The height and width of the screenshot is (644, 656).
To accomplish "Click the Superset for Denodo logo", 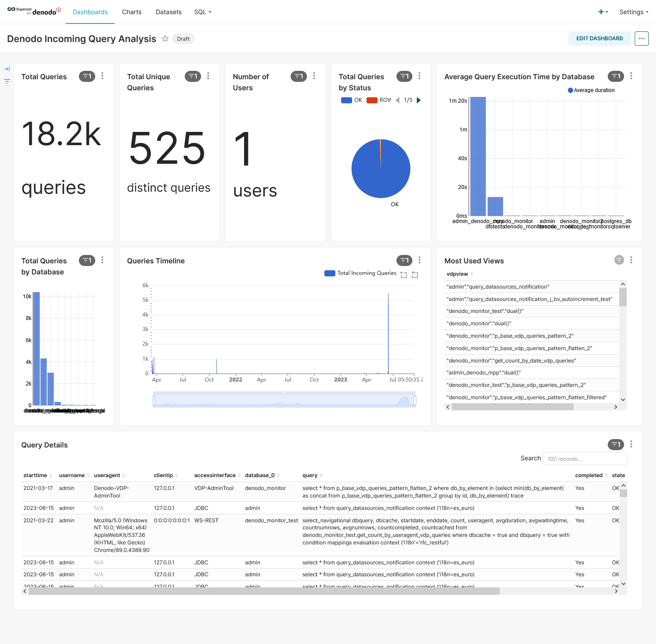I will [x=34, y=12].
